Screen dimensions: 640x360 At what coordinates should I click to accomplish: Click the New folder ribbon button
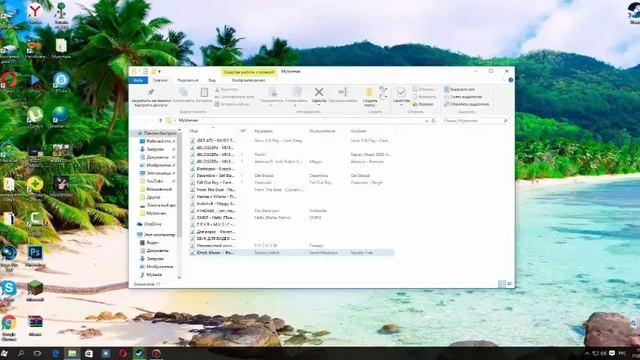click(x=369, y=96)
